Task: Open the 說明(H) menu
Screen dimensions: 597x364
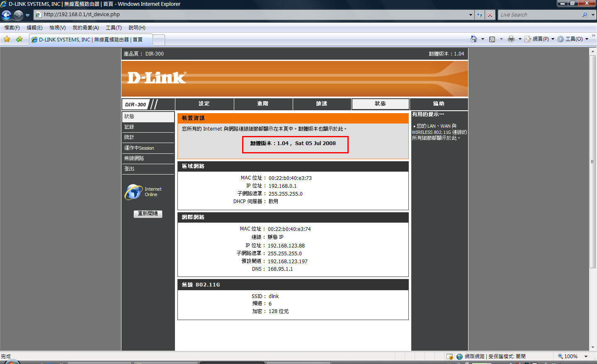Action: tap(137, 28)
